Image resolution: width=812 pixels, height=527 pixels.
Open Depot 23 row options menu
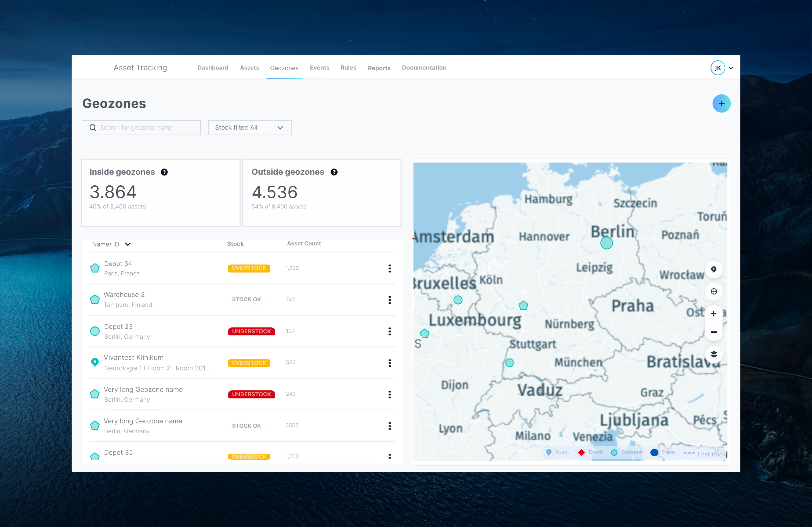[389, 331]
